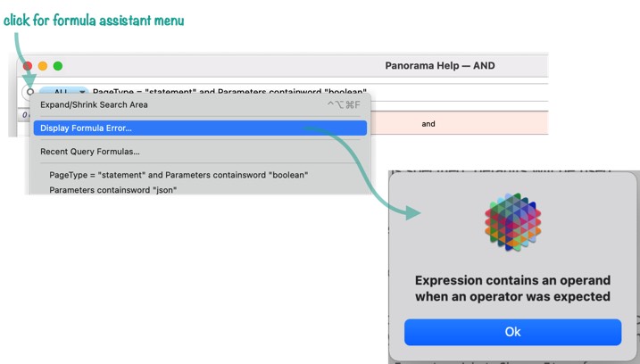640x364 pixels.
Task: Close the Panorama Help window (red button)
Action: pyautogui.click(x=28, y=66)
